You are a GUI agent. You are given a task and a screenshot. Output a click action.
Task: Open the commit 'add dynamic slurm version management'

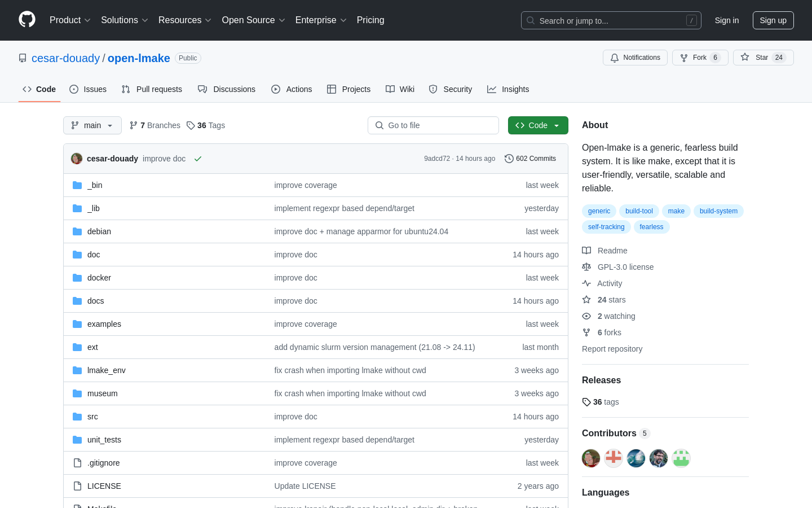[374, 347]
